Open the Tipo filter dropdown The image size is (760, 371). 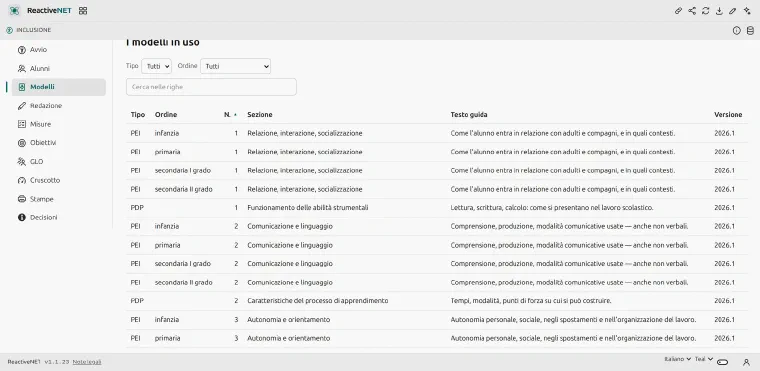(157, 66)
